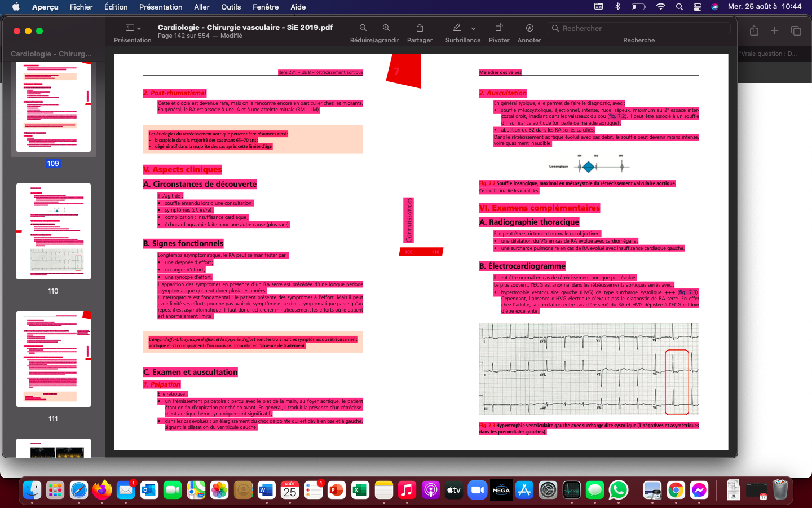This screenshot has width=812, height=508.
Task: Open the Fichier menu
Action: [81, 7]
